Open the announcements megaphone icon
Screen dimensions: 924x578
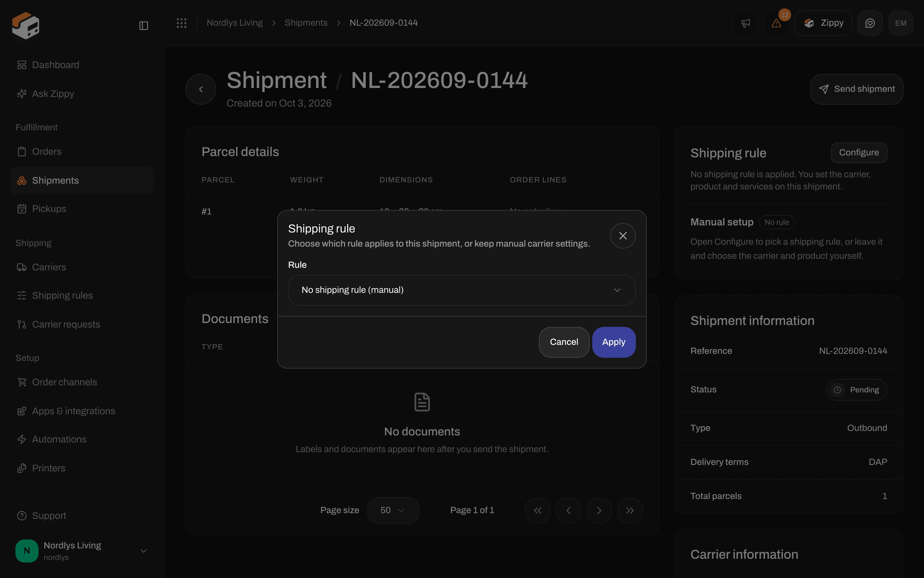point(745,23)
